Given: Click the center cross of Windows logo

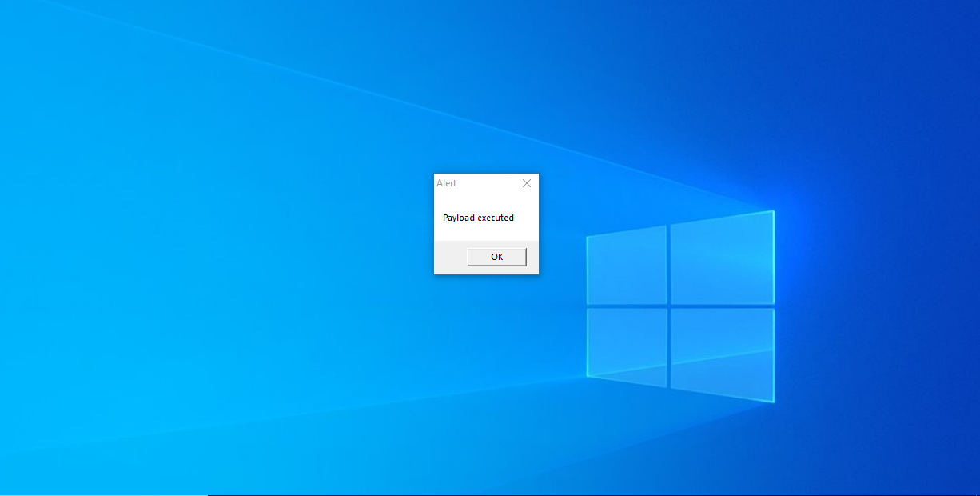Looking at the screenshot, I should pos(668,306).
